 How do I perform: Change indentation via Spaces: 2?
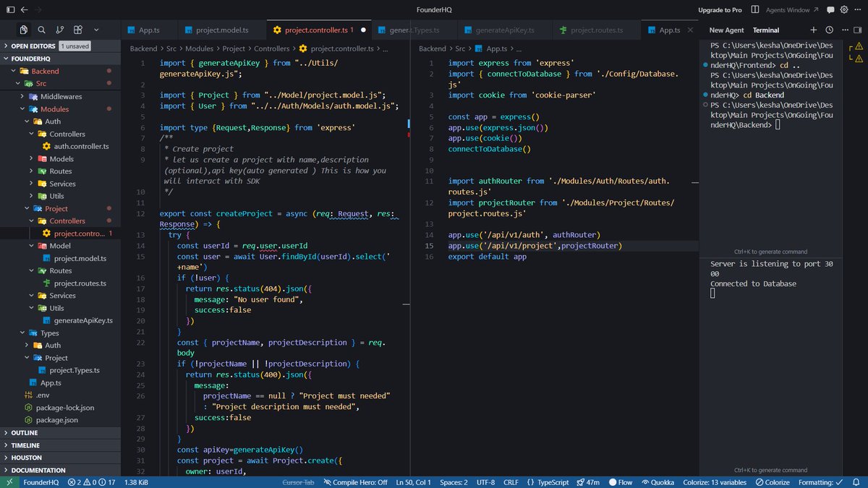454,482
